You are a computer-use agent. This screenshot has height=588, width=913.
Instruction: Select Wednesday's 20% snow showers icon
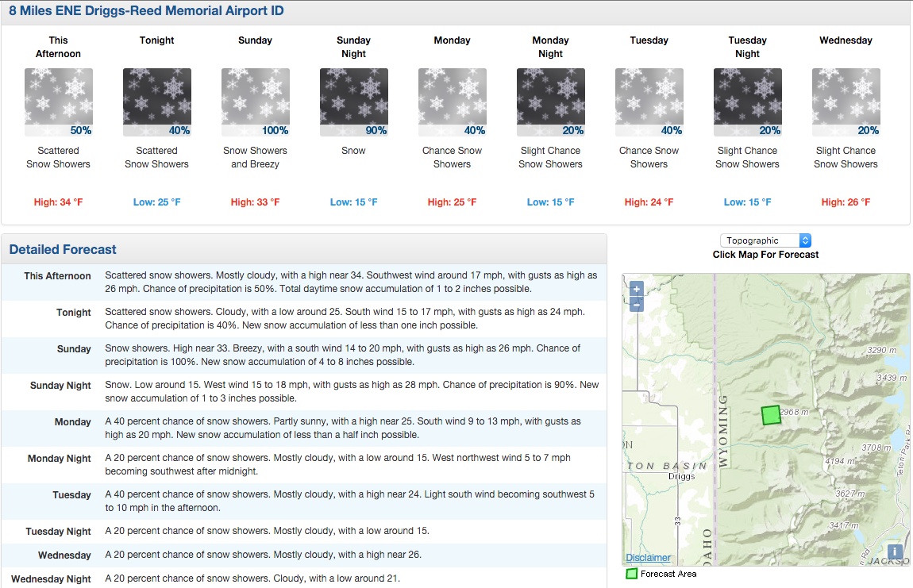(x=846, y=102)
